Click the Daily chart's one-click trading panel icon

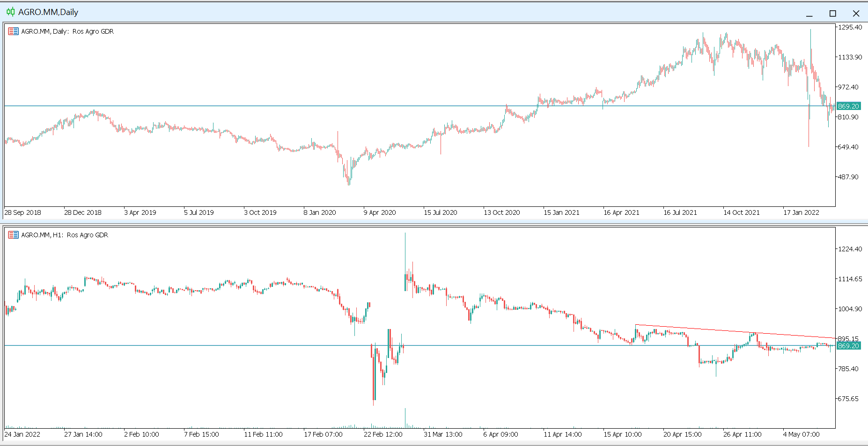[x=13, y=31]
